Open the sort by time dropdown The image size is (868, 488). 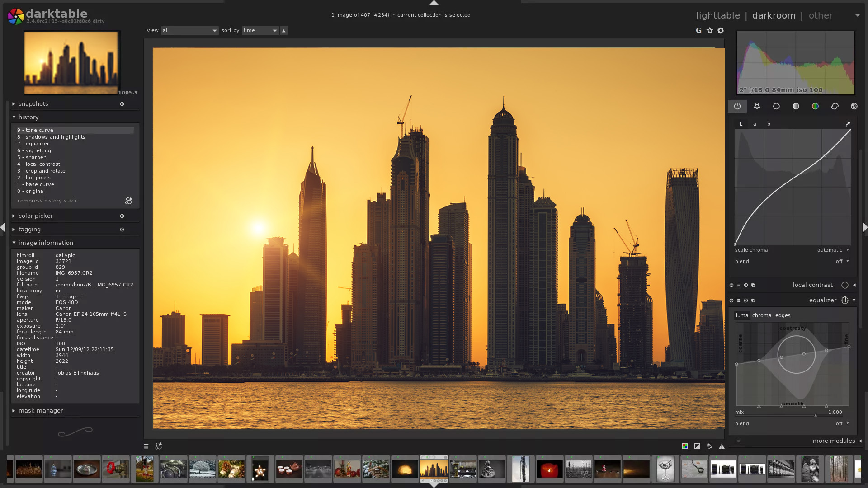260,30
